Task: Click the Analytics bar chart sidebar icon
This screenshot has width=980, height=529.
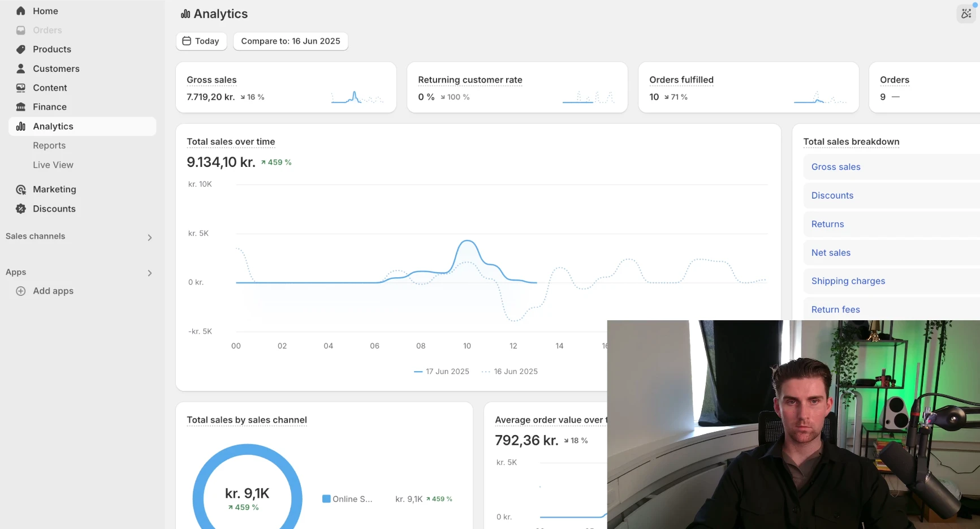Action: (x=21, y=126)
